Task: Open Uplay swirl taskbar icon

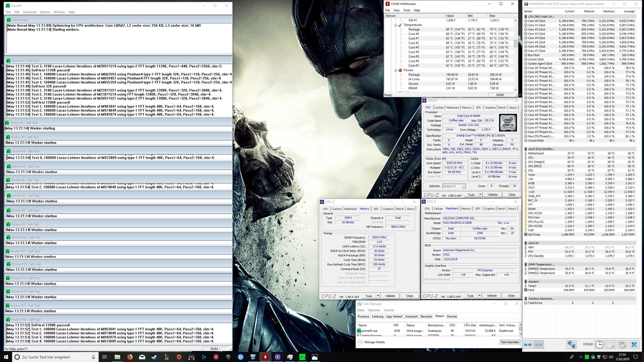Action: (241, 357)
